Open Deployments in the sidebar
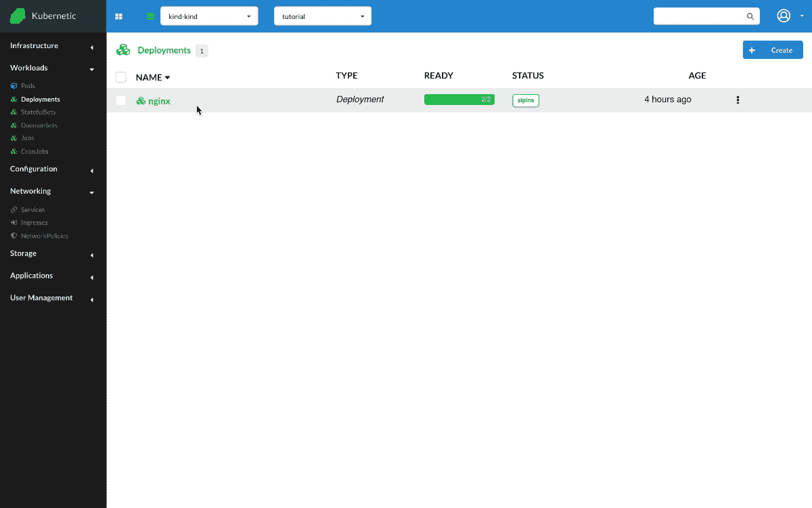 41,100
